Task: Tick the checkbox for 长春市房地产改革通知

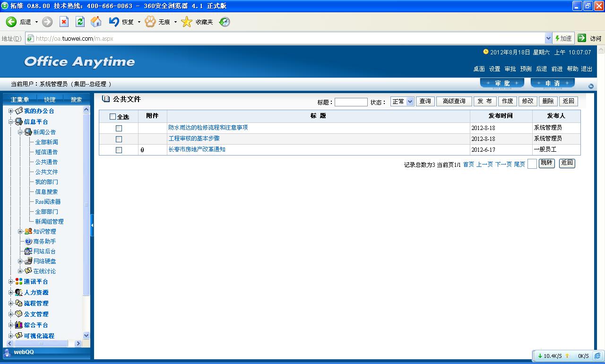Action: coord(119,150)
